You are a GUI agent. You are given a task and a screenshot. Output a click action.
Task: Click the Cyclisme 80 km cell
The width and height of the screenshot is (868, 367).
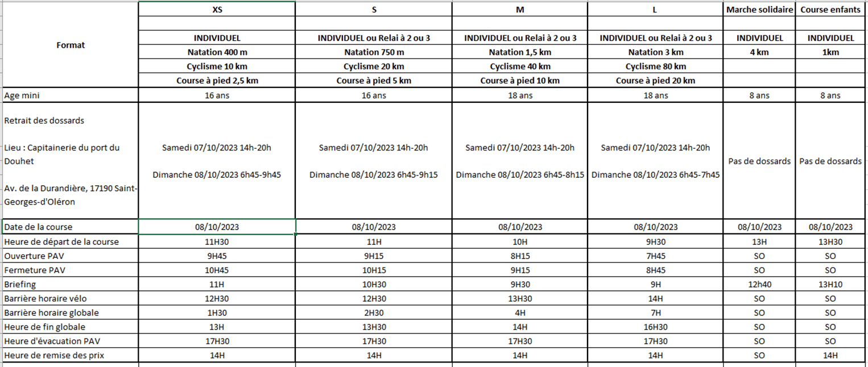(x=655, y=66)
